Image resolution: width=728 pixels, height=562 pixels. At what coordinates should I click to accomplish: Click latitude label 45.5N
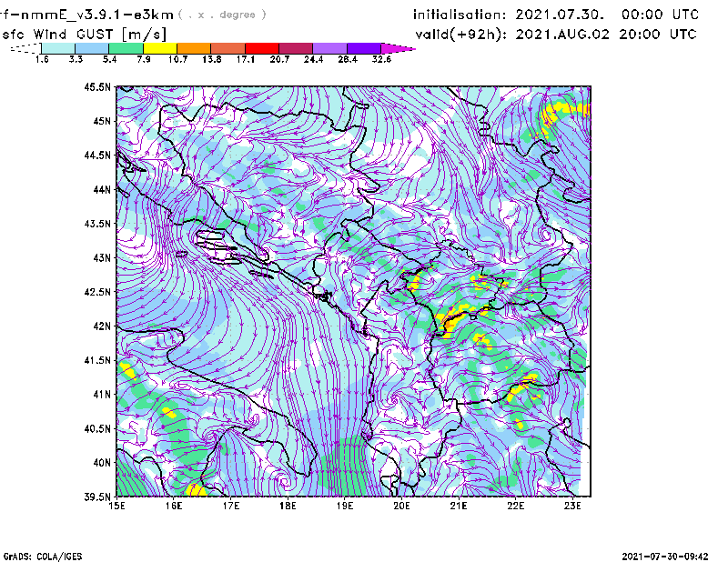click(97, 86)
